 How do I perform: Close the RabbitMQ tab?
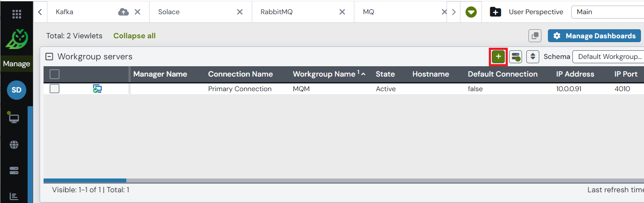tap(342, 12)
